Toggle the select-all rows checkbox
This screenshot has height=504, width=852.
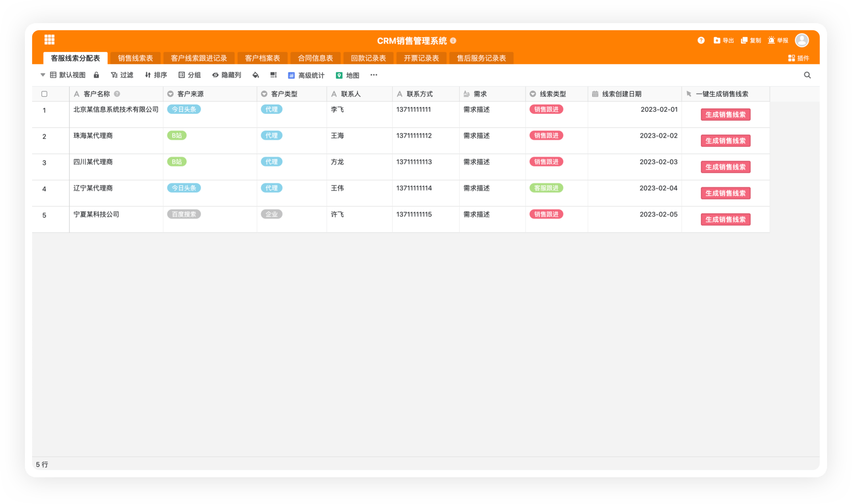pos(44,94)
